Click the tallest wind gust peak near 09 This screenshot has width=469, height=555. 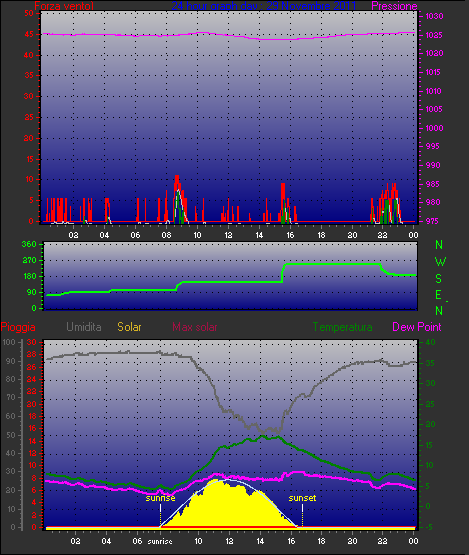(177, 179)
